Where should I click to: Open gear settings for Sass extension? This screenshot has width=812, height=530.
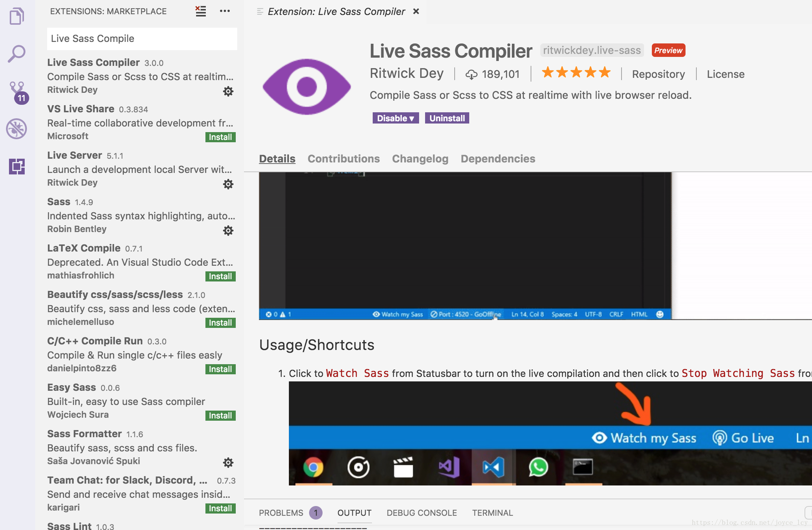[x=228, y=230]
